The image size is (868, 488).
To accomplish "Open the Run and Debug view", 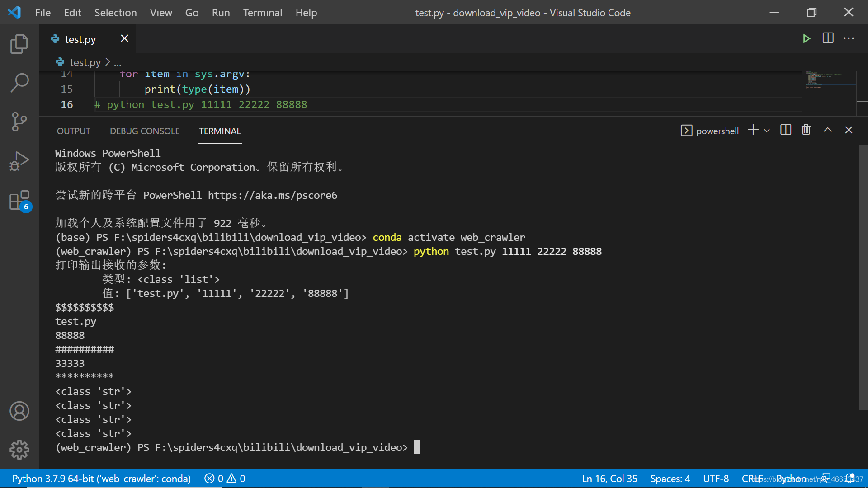I will (19, 161).
